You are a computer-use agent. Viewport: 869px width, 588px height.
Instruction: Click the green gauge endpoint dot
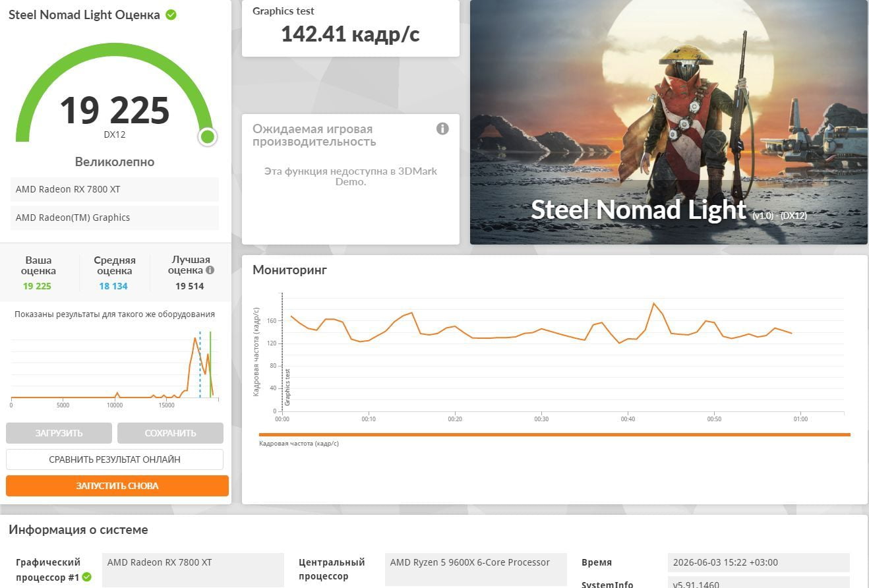tap(207, 136)
